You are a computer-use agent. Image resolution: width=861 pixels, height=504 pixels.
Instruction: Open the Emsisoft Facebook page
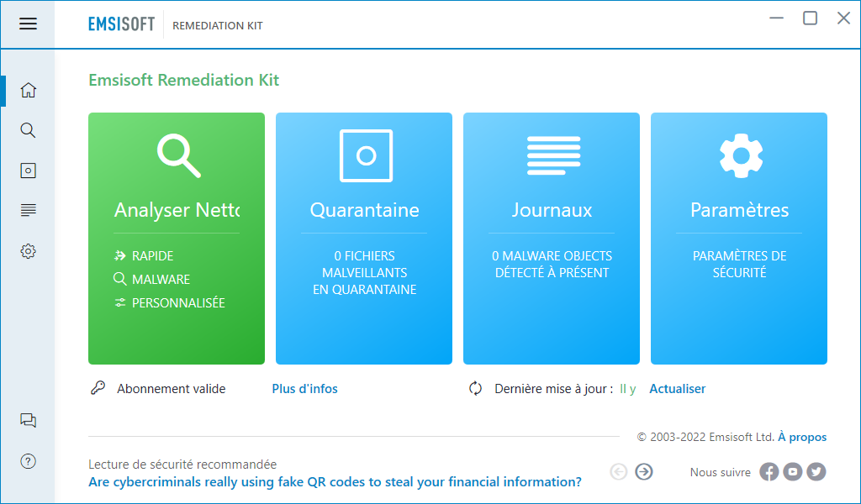tap(769, 471)
